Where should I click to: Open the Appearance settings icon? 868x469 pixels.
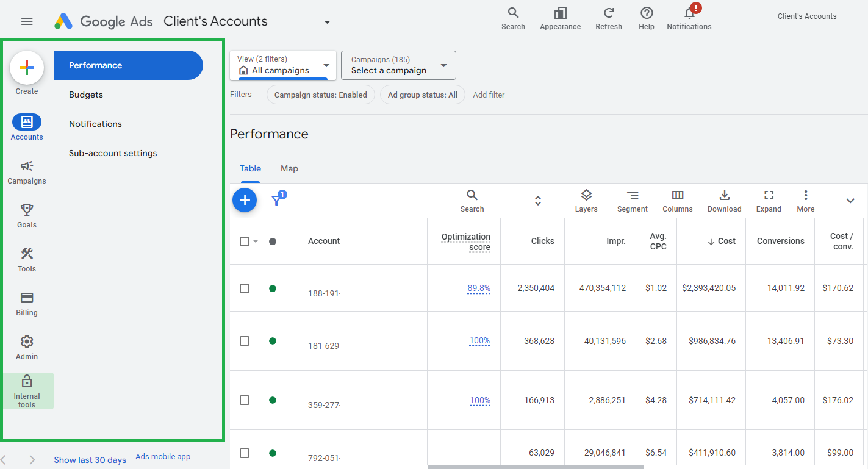coord(560,18)
